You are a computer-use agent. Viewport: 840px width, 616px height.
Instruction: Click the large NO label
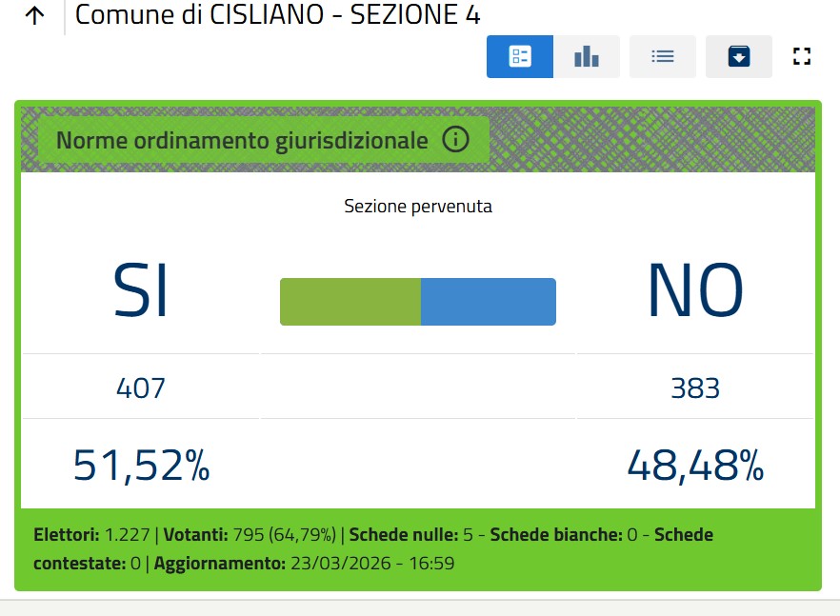click(x=694, y=290)
